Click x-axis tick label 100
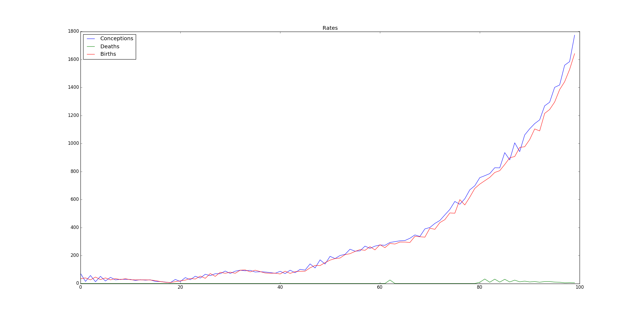Viewport: 644px width, 315px height. coord(580,287)
